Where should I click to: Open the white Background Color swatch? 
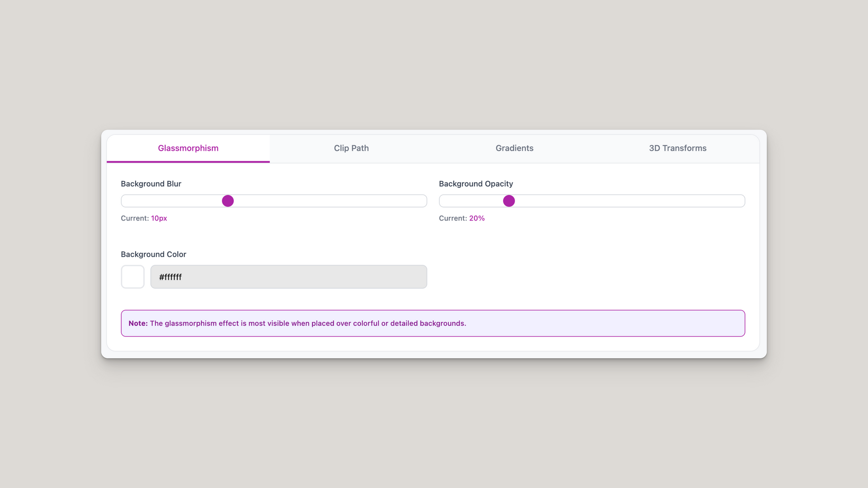click(132, 277)
